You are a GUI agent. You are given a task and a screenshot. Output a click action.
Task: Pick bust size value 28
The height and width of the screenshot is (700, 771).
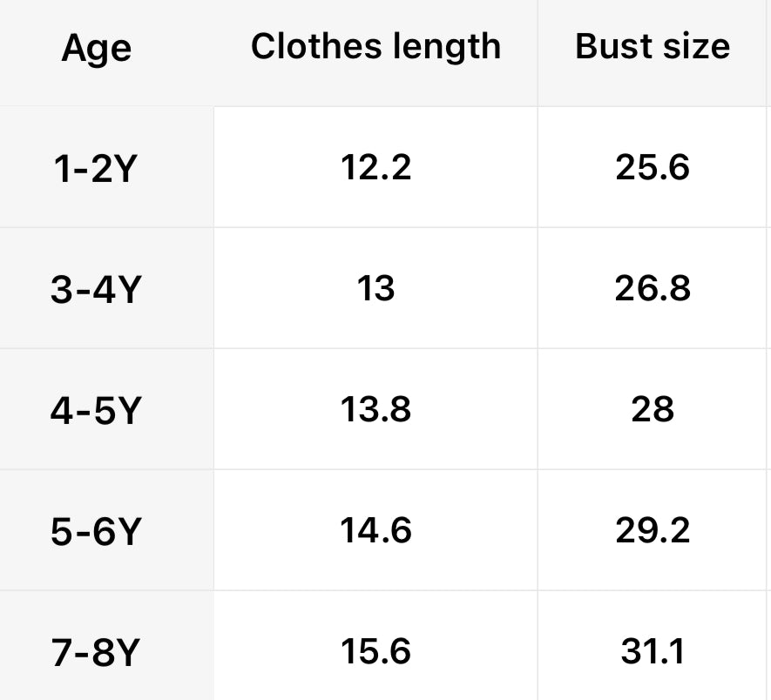point(653,409)
